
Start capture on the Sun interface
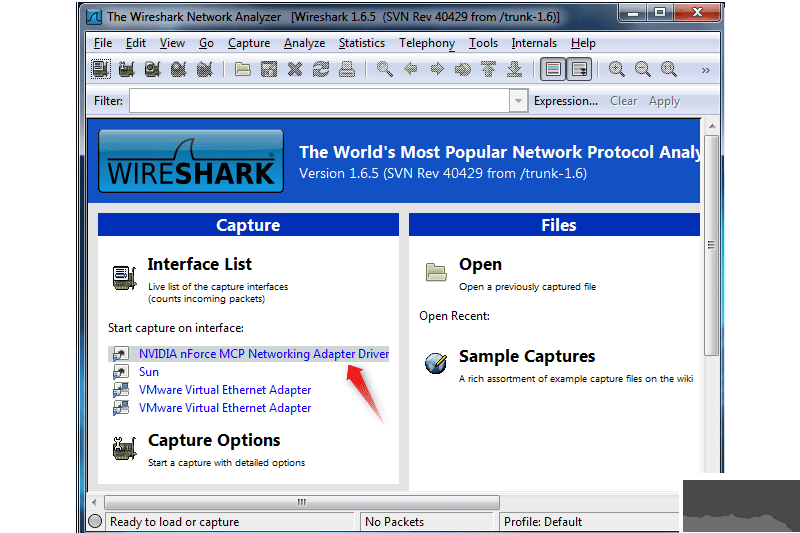coord(148,372)
